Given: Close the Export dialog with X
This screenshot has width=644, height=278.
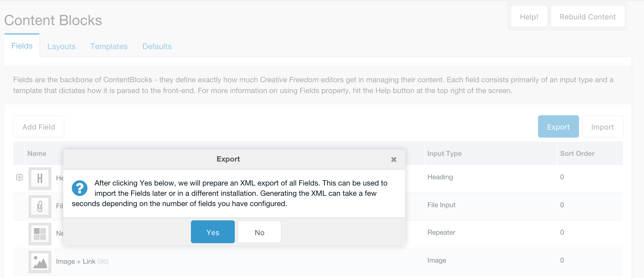Looking at the screenshot, I should click(394, 160).
